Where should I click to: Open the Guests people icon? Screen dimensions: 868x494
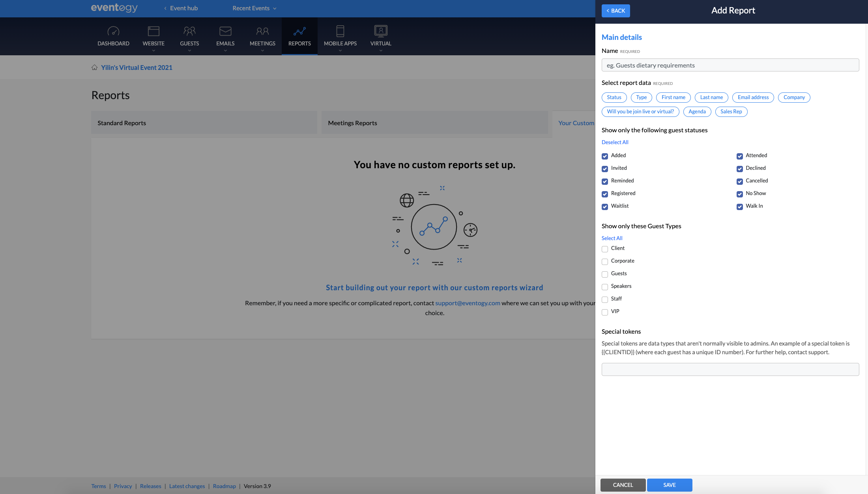[189, 31]
